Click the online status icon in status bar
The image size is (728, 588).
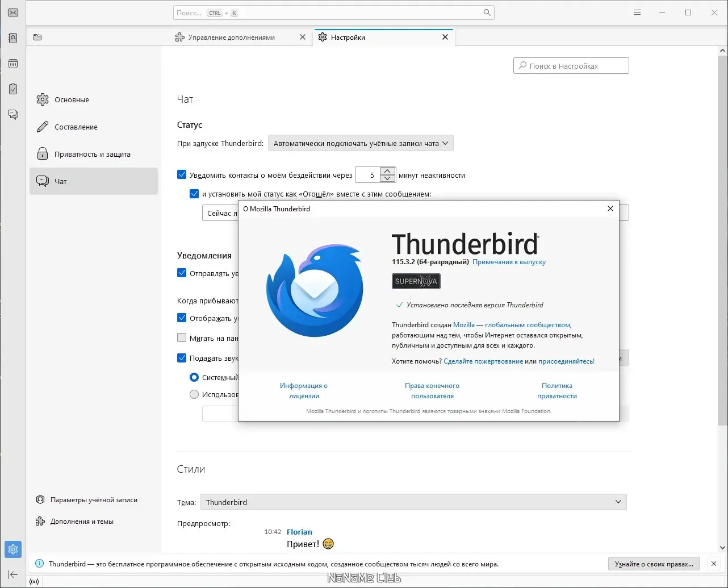[x=34, y=582]
